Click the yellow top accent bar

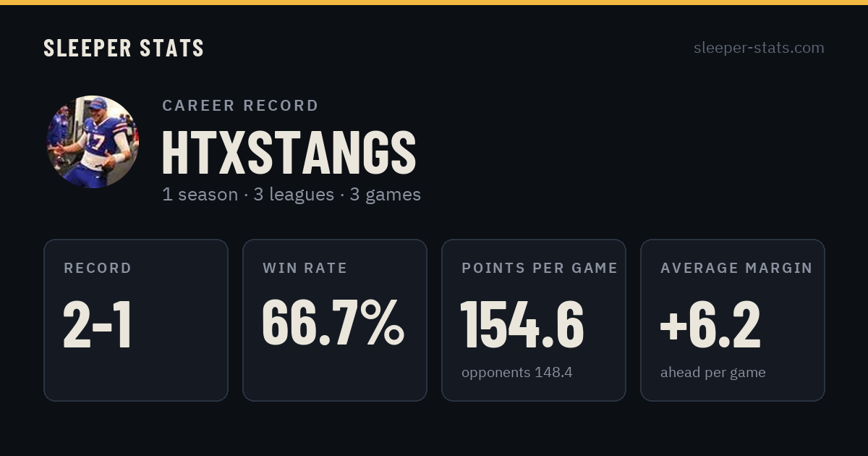(434, 2)
